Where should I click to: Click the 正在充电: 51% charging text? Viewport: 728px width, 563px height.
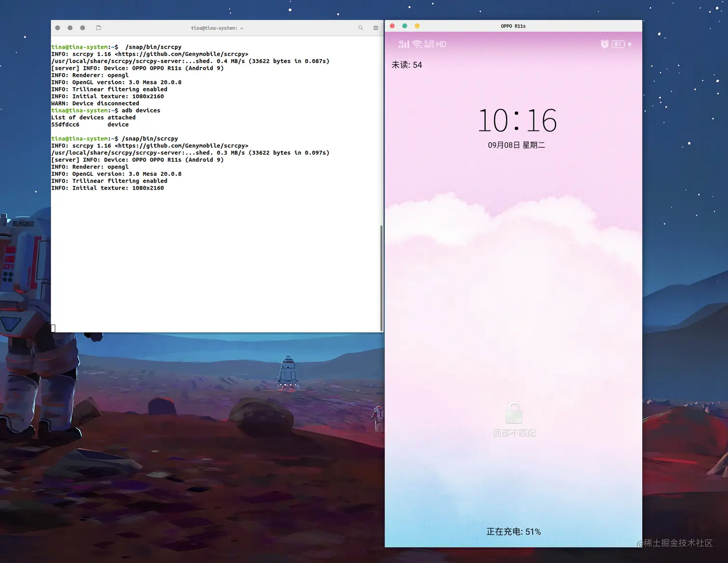(514, 532)
